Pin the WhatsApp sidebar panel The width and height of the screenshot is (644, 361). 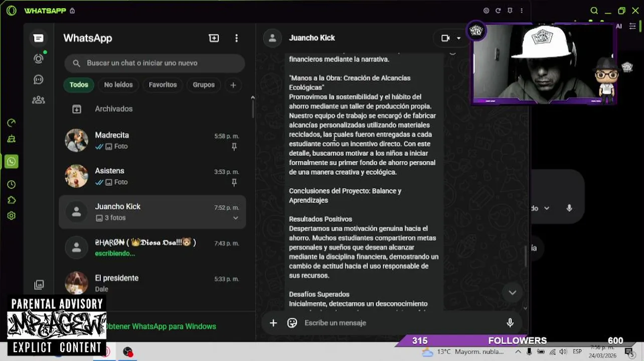pos(510,11)
